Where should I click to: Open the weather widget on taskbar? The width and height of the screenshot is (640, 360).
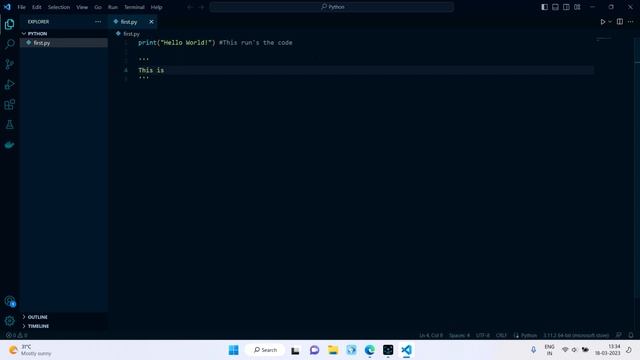click(x=31, y=350)
